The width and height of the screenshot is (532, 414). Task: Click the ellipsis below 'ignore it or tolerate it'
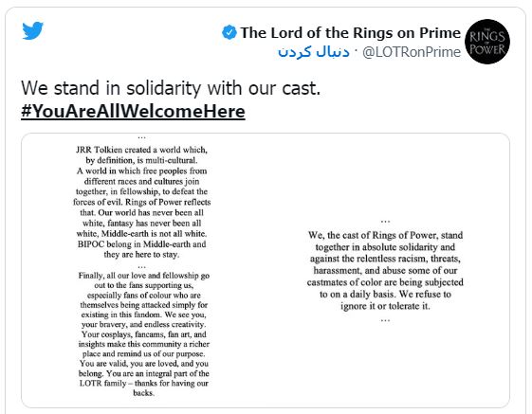[385, 320]
